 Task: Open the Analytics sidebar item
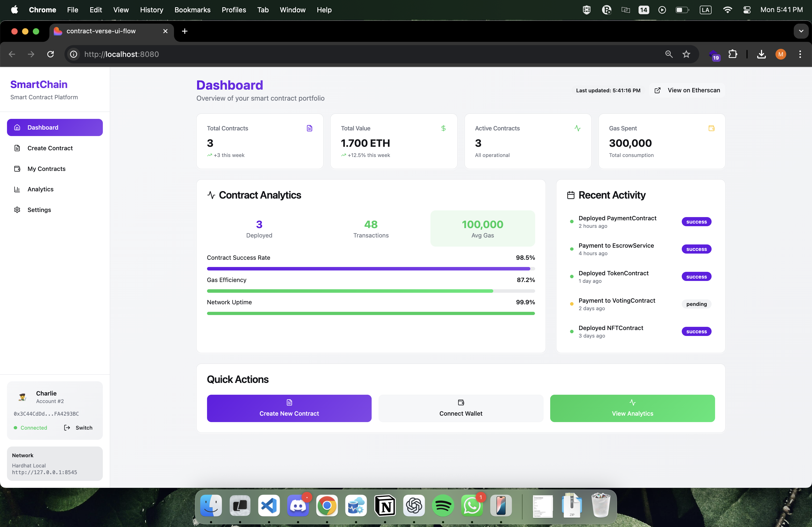click(41, 189)
